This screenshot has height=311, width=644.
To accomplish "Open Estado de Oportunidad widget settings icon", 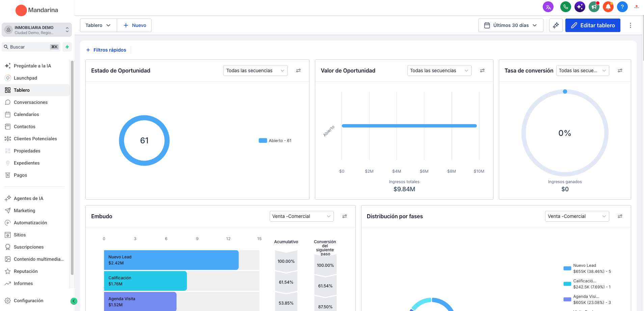I will pos(298,70).
